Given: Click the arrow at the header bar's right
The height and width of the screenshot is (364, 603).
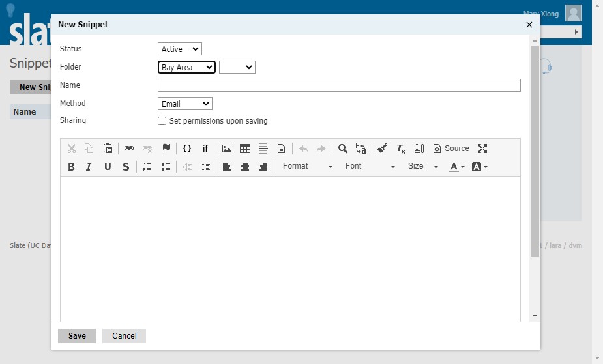Looking at the screenshot, I should [x=576, y=32].
